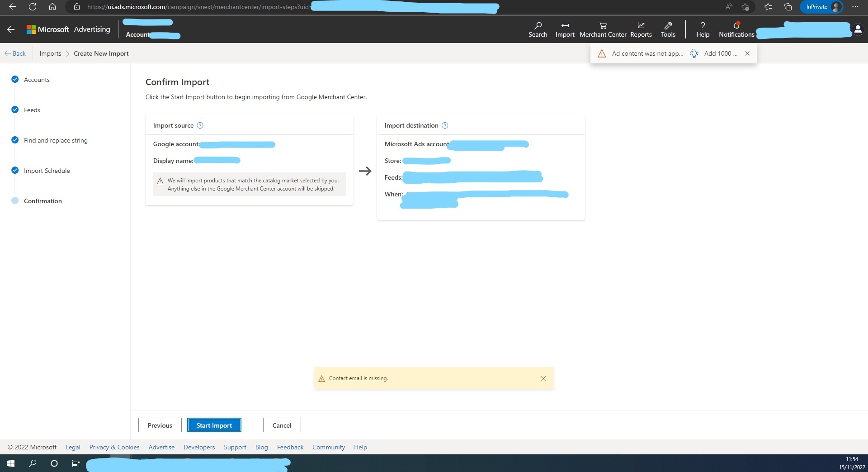
Task: Open Windows taskbar search
Action: pyautogui.click(x=33, y=463)
